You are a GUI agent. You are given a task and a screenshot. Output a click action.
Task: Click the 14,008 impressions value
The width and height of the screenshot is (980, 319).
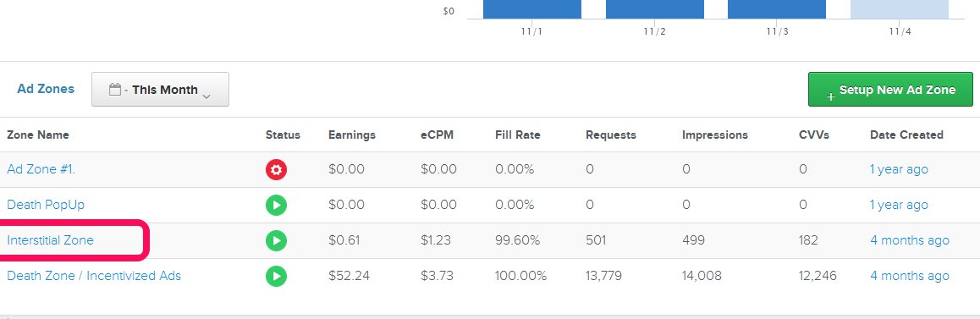tap(702, 276)
